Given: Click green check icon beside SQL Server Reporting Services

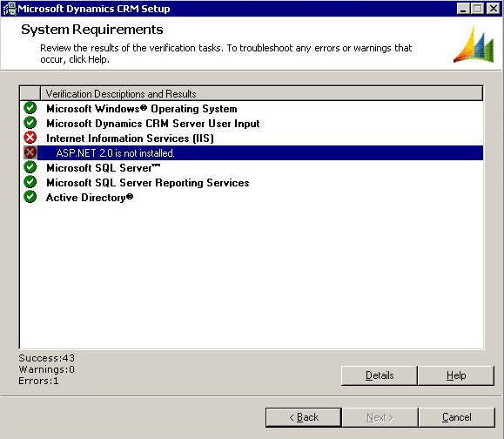Looking at the screenshot, I should coord(30,182).
